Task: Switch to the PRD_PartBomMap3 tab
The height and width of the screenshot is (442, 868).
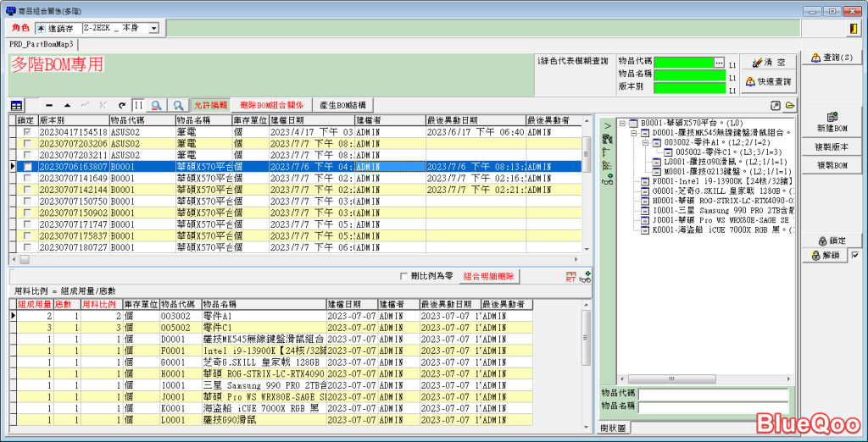Action: click(x=42, y=44)
